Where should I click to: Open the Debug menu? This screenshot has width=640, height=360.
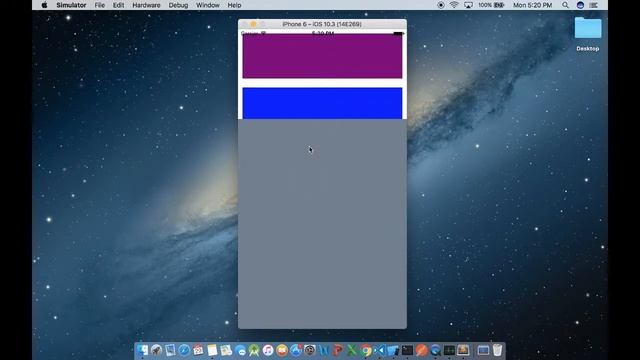(x=178, y=5)
